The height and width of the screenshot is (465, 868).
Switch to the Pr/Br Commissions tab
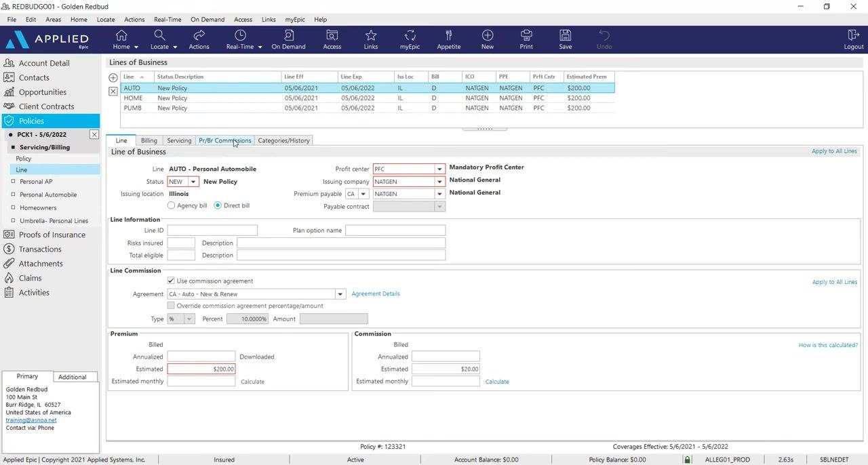[225, 140]
